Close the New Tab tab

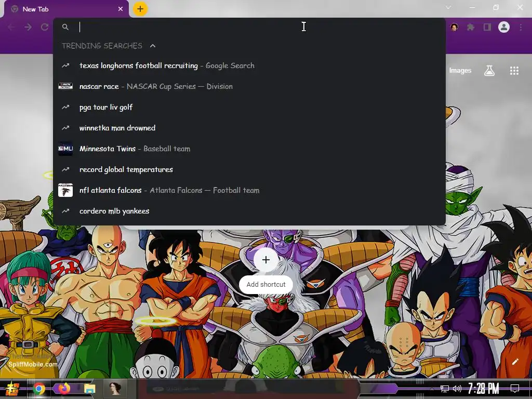121,9
